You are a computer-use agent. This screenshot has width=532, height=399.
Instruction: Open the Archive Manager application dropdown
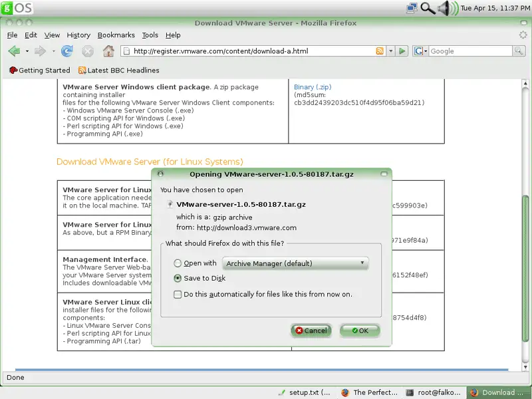pyautogui.click(x=295, y=263)
